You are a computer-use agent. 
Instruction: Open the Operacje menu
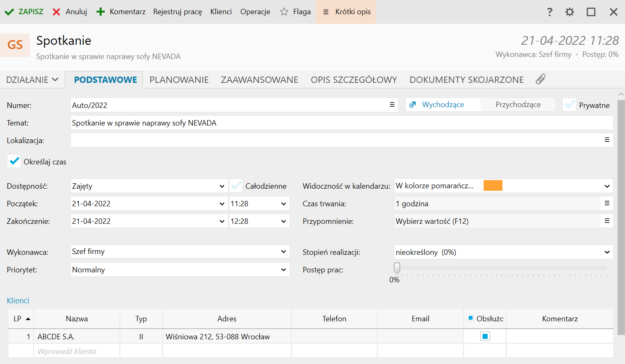[x=255, y=12]
